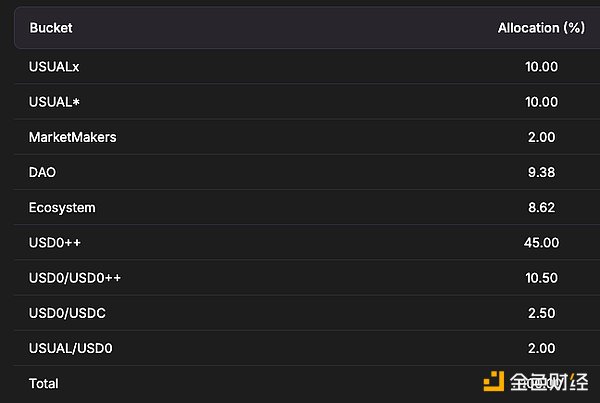Click the MarketMakers row label
600x403 pixels.
tap(73, 137)
